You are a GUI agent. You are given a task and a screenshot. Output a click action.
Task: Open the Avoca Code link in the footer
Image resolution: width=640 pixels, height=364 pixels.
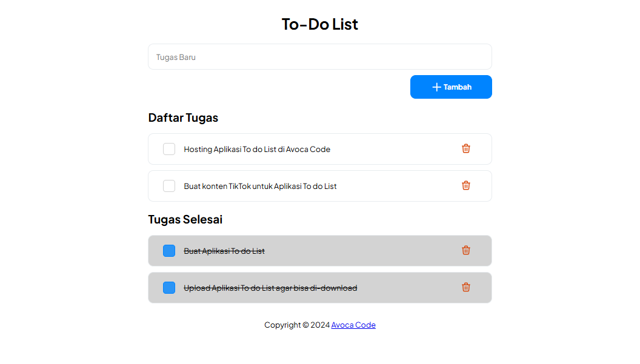tap(353, 325)
